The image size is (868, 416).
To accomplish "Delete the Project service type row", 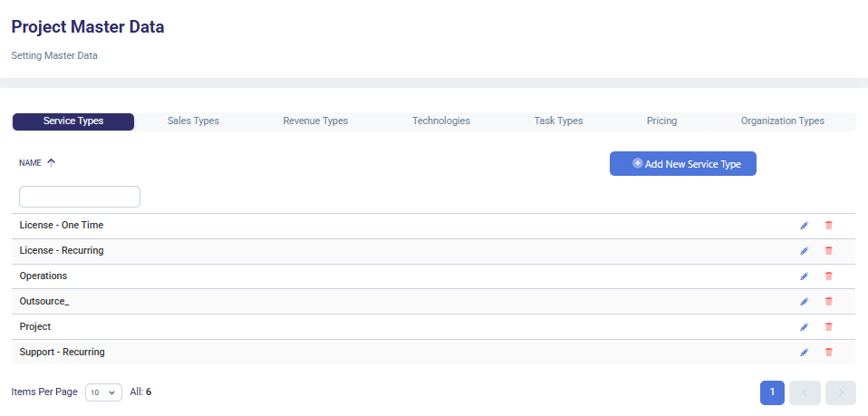I will coord(828,327).
